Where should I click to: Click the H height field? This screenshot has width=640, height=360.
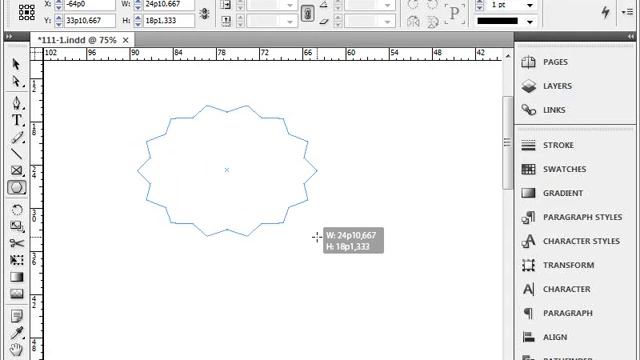[x=169, y=20]
